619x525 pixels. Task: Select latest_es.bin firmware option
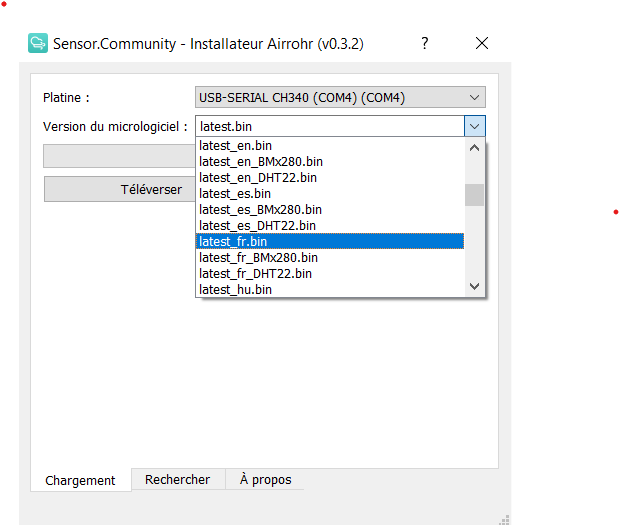(330, 193)
